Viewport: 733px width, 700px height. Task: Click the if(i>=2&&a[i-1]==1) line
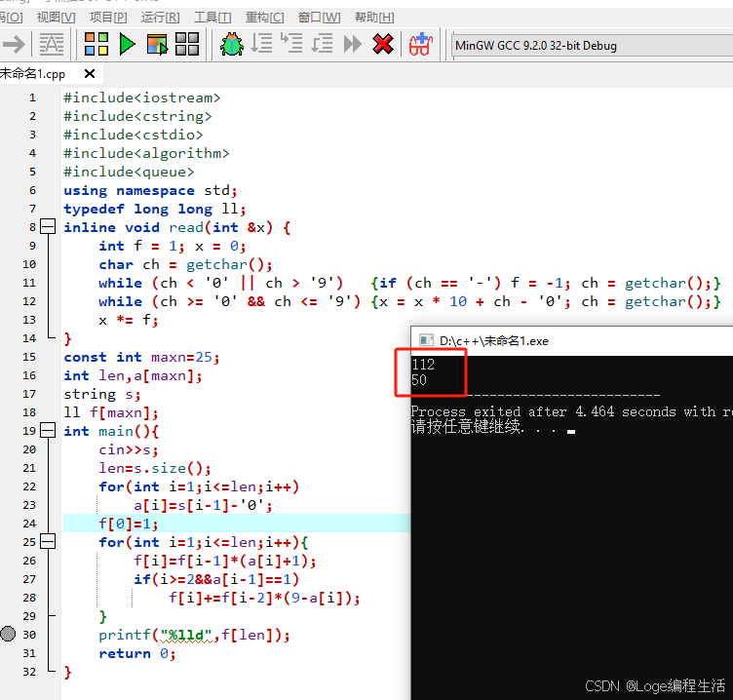coord(216,580)
